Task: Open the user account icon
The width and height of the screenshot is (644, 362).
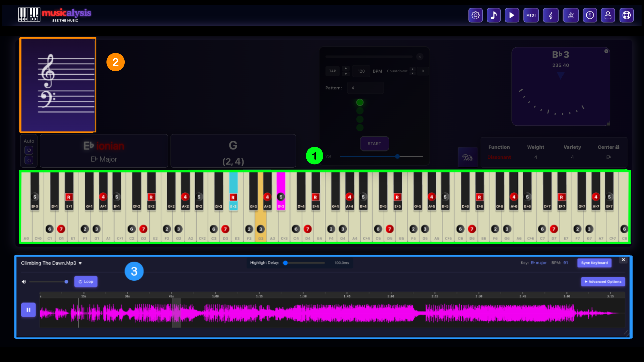Action: [608, 15]
